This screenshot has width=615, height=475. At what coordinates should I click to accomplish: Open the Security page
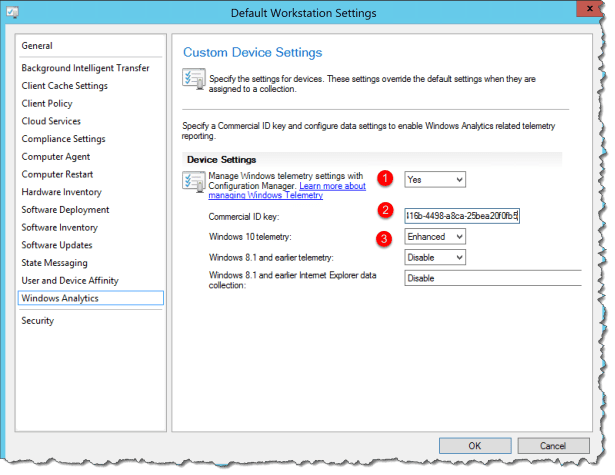click(38, 321)
